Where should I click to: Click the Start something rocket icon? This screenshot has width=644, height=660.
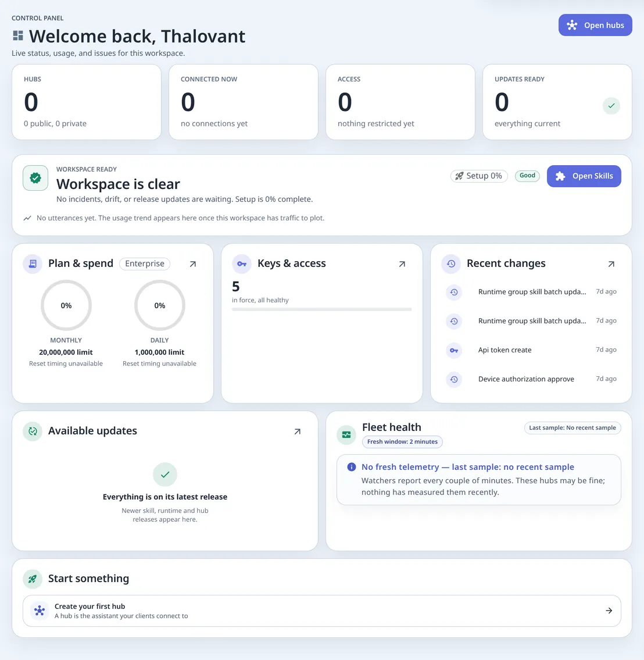point(33,579)
